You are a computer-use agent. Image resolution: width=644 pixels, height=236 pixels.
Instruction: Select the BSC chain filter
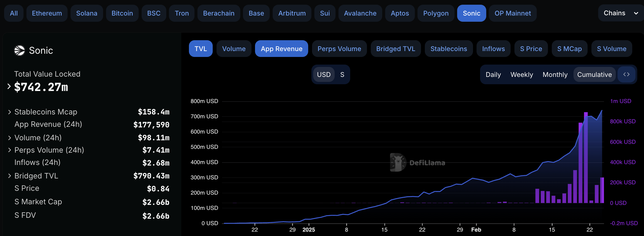click(154, 13)
